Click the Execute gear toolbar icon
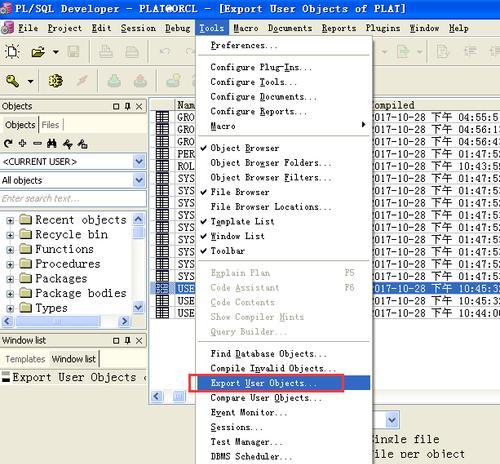Image resolution: width=500 pixels, height=464 pixels. coord(55,81)
